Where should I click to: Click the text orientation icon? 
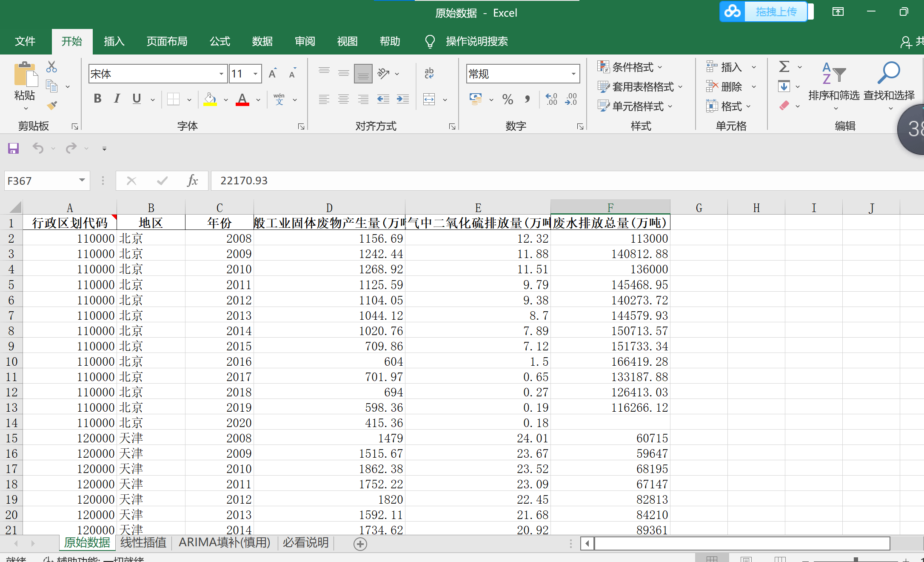point(383,73)
